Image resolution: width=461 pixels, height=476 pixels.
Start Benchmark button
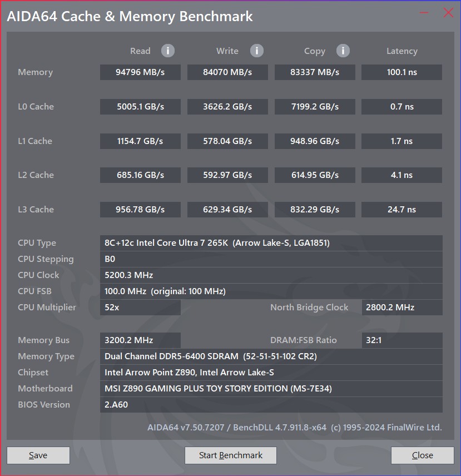[x=231, y=455]
